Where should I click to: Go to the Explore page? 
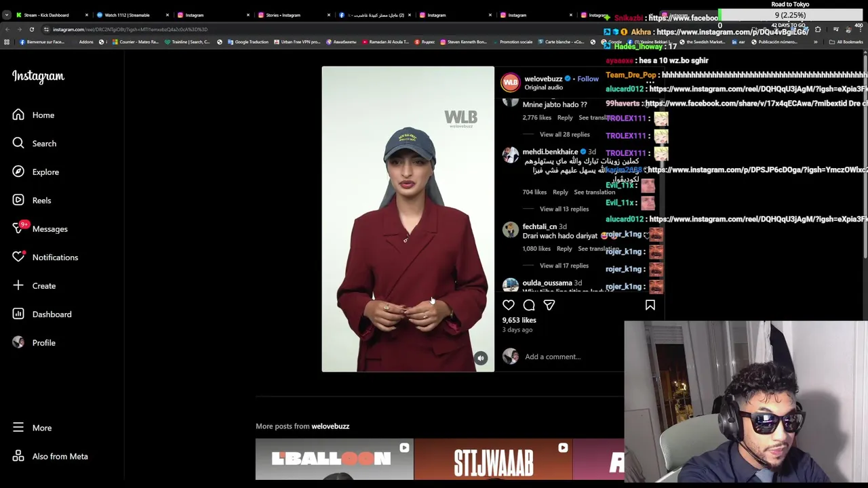[36, 172]
